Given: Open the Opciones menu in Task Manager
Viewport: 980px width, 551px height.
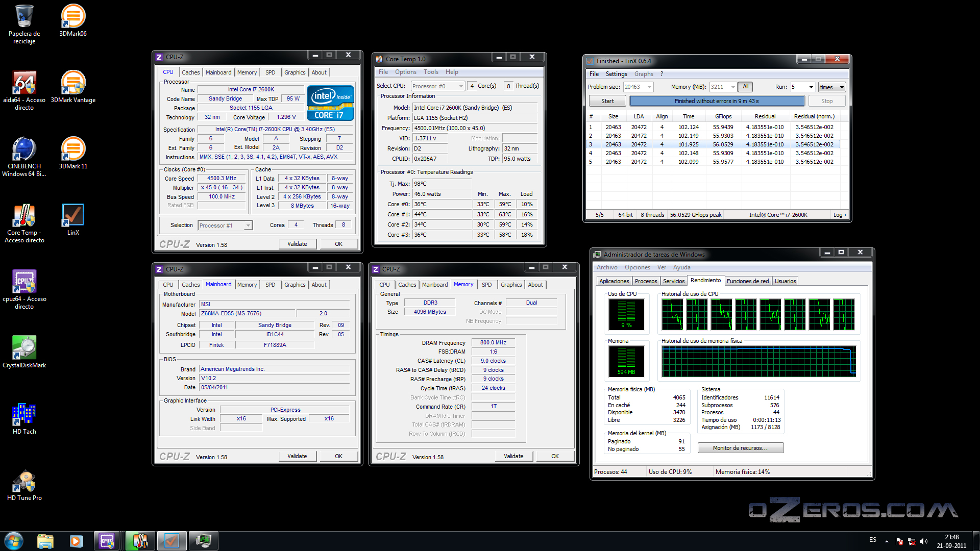Looking at the screenshot, I should 638,267.
